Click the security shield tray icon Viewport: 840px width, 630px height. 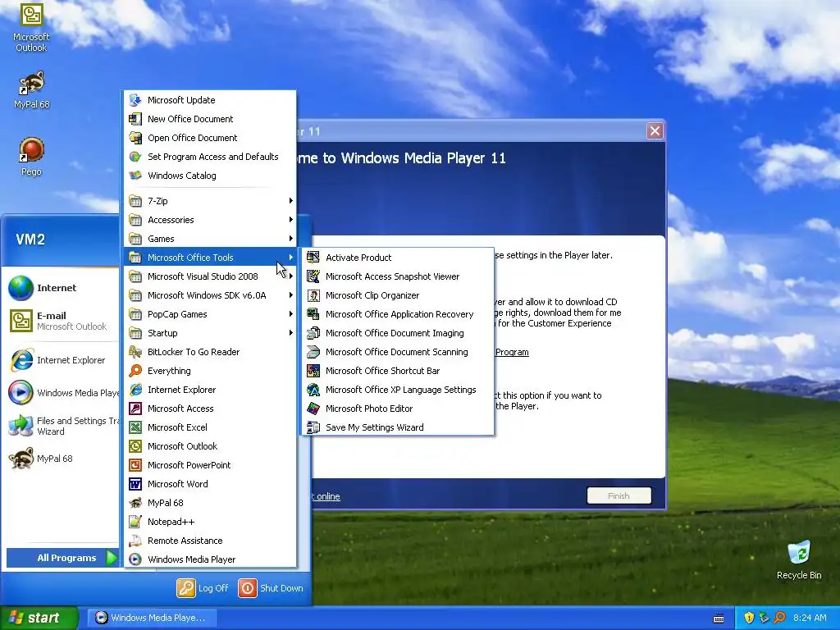pos(749,618)
